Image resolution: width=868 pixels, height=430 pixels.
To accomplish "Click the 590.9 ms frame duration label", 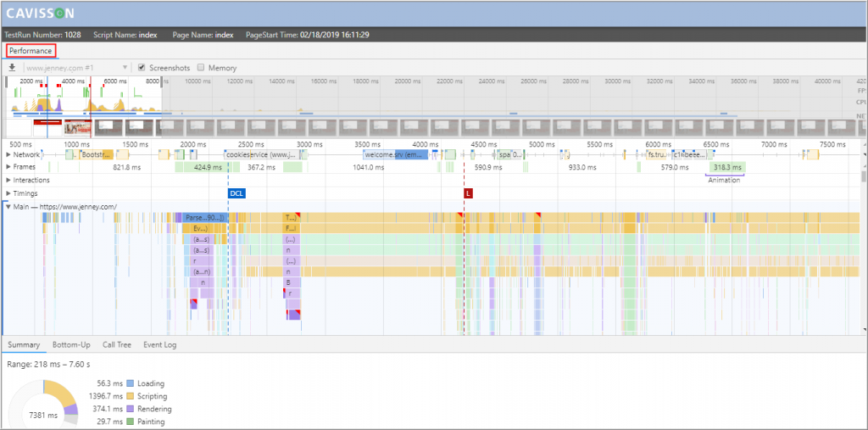I will 487,167.
